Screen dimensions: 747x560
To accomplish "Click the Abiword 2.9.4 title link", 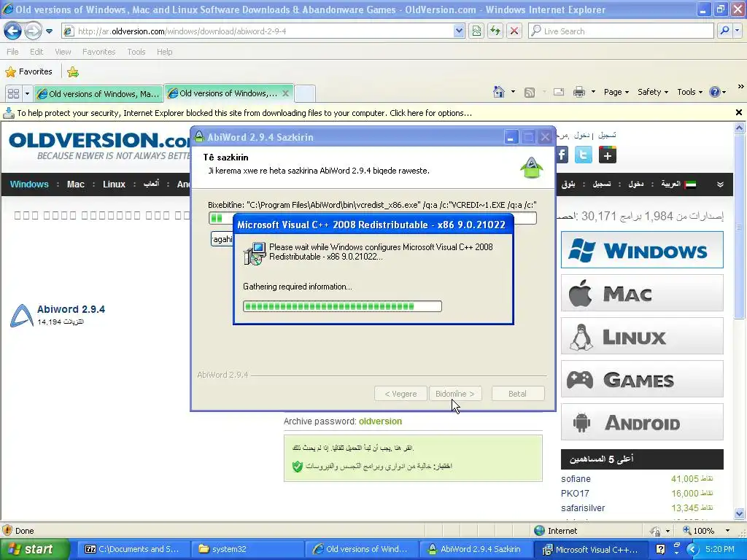I will coord(71,309).
